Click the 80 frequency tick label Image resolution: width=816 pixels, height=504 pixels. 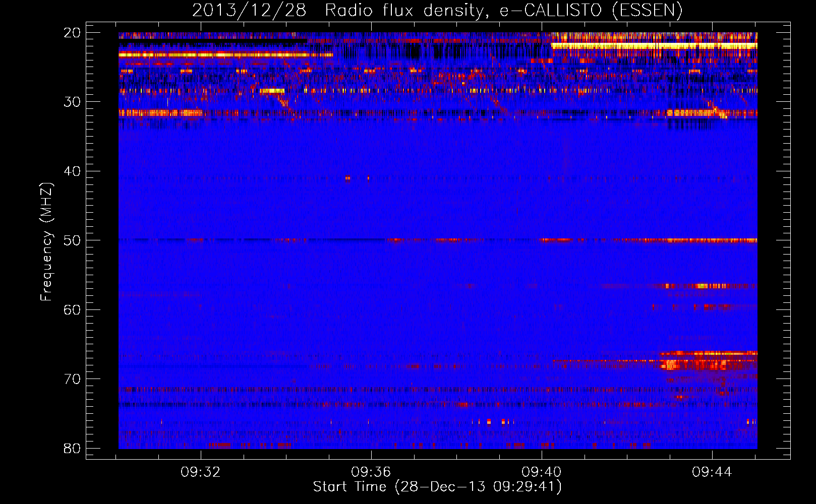click(x=72, y=448)
